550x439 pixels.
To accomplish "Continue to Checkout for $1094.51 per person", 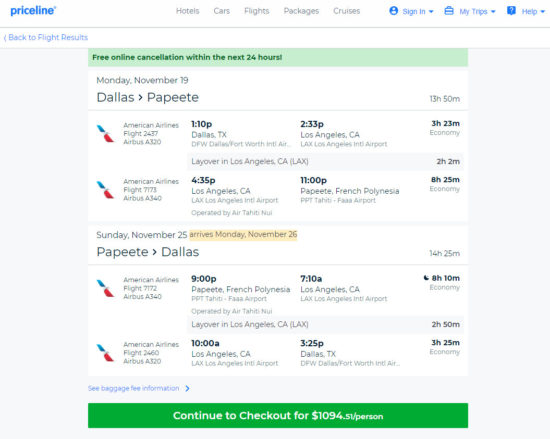I will point(278,416).
